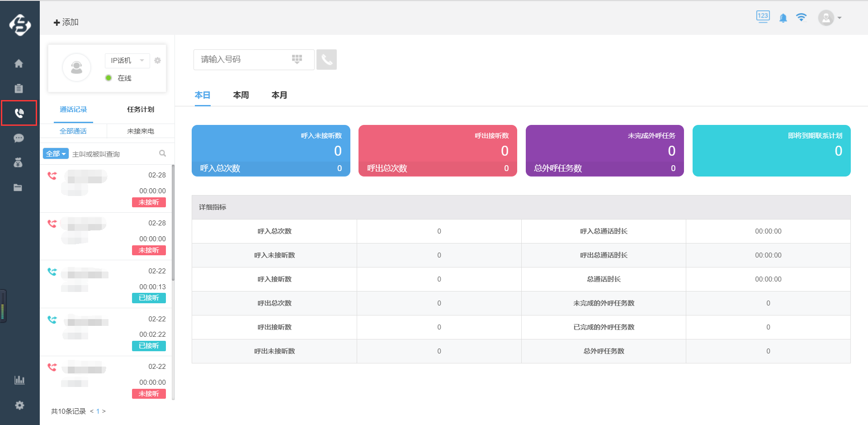
Task: Open the folder sidebar icon
Action: pos(19,187)
